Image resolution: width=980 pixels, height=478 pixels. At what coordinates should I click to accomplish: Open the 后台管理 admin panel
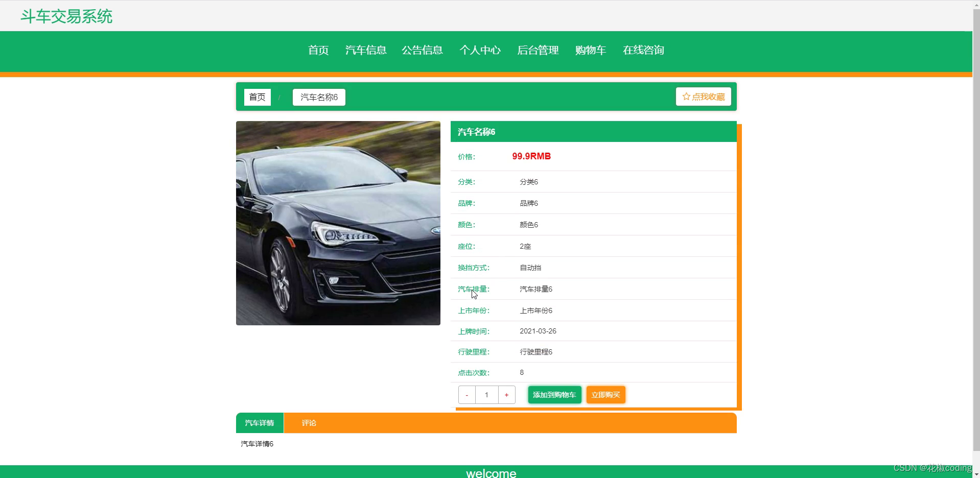(x=538, y=51)
